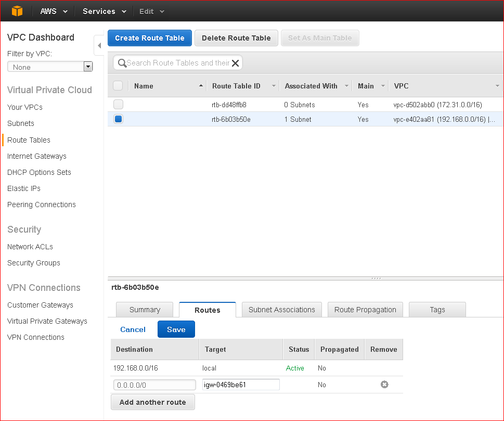Click the Name column header

pos(144,86)
